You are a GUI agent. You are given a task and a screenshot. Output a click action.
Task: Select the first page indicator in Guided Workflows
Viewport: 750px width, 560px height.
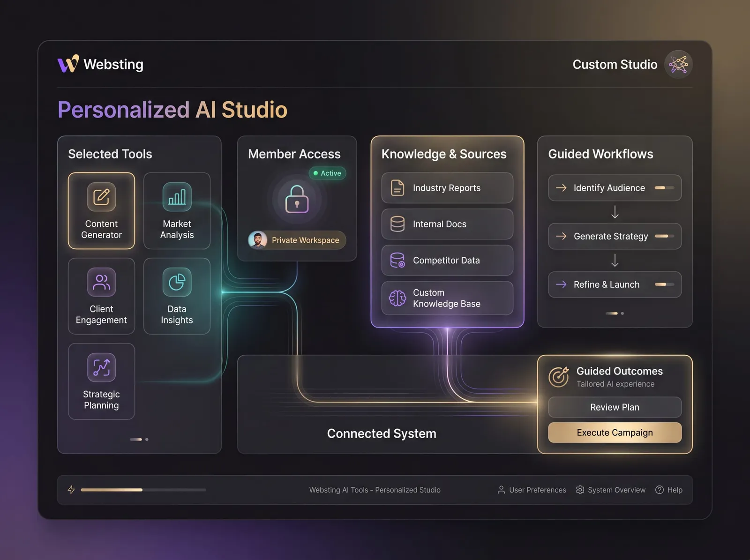611,313
